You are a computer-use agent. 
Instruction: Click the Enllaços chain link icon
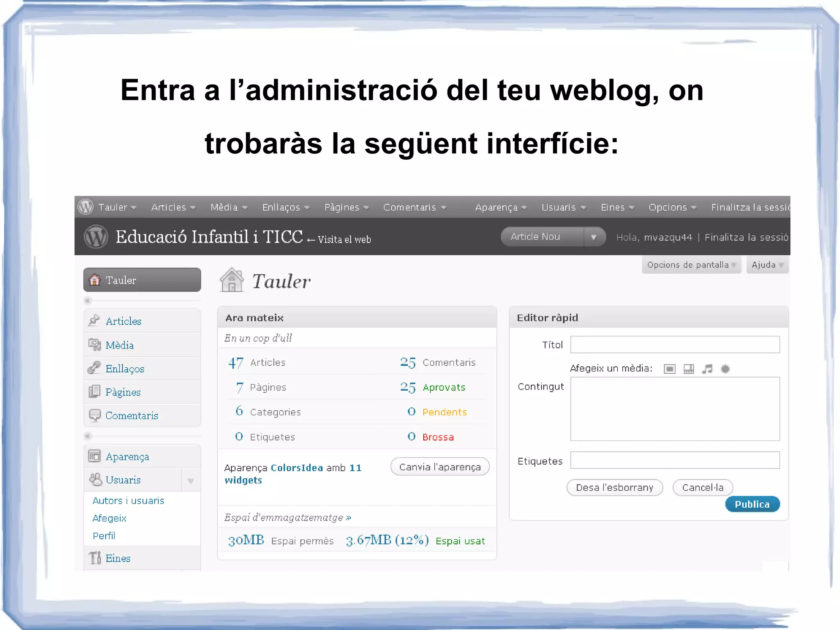[94, 368]
